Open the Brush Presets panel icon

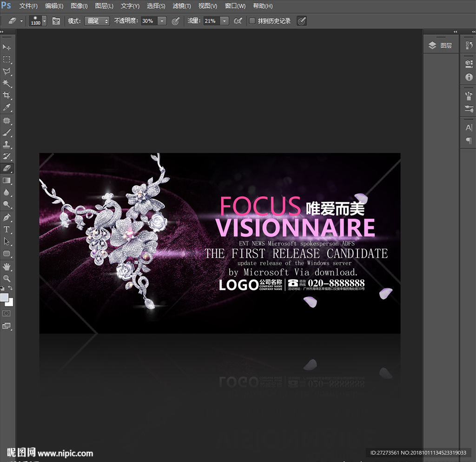469,109
